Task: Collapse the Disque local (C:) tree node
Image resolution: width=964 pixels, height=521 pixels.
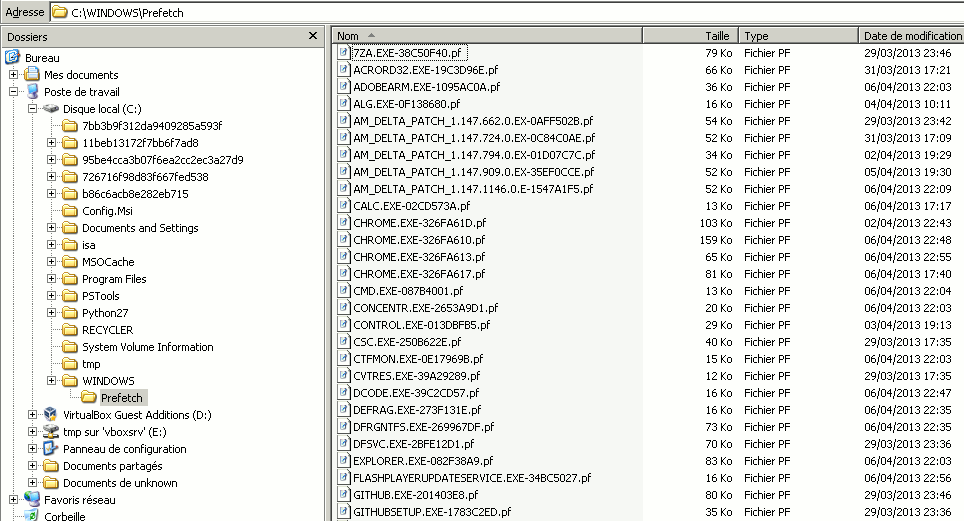Action: coord(33,109)
